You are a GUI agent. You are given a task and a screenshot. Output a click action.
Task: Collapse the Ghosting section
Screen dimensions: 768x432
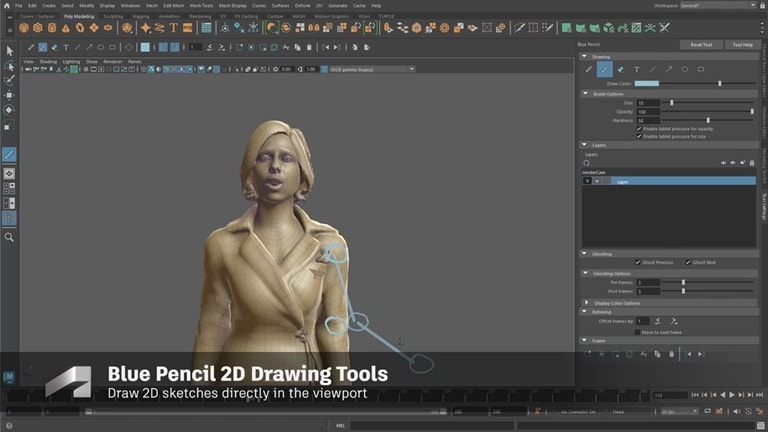pos(584,254)
